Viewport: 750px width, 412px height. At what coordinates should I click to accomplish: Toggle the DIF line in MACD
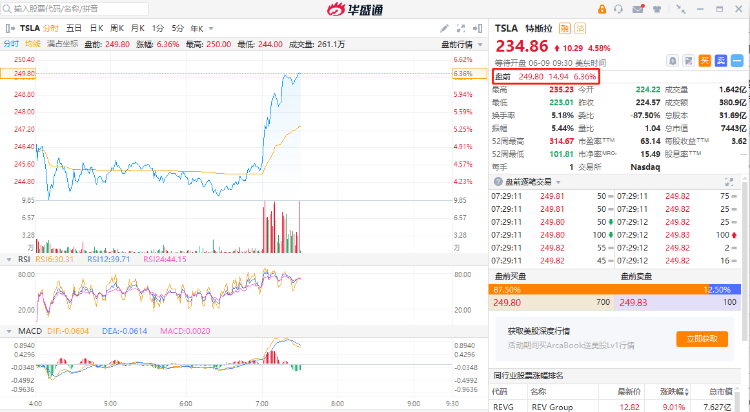pos(68,331)
